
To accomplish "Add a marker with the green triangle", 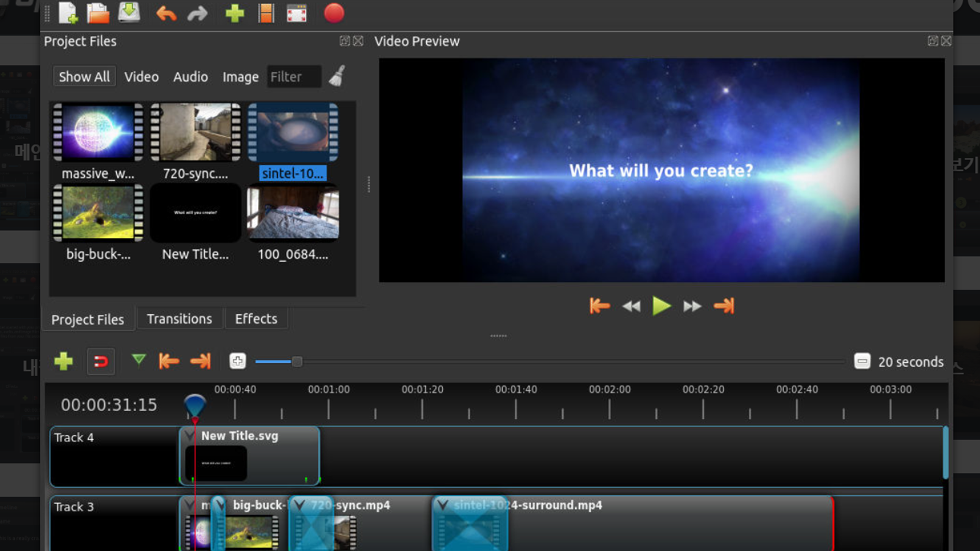I will (138, 360).
